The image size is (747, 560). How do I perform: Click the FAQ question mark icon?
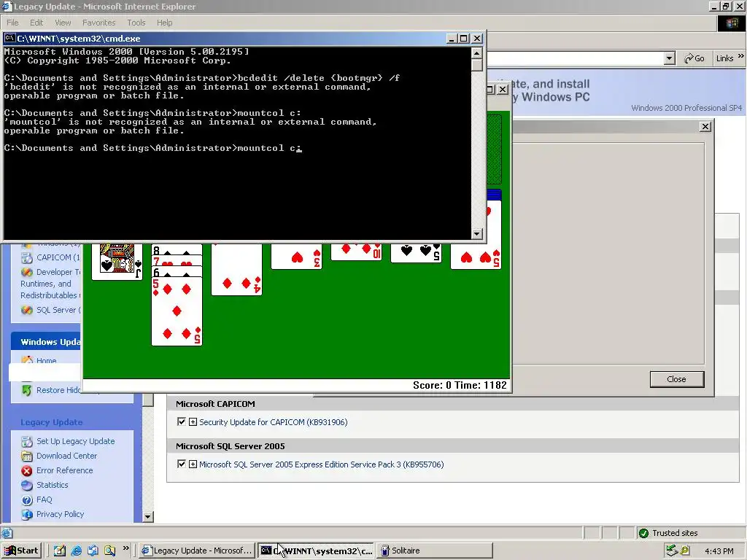click(x=27, y=500)
